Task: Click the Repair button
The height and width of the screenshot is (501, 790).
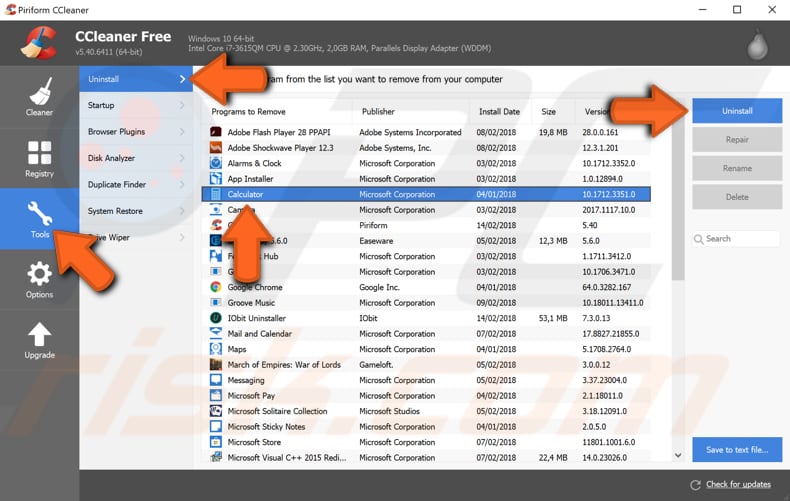Action: [x=737, y=140]
